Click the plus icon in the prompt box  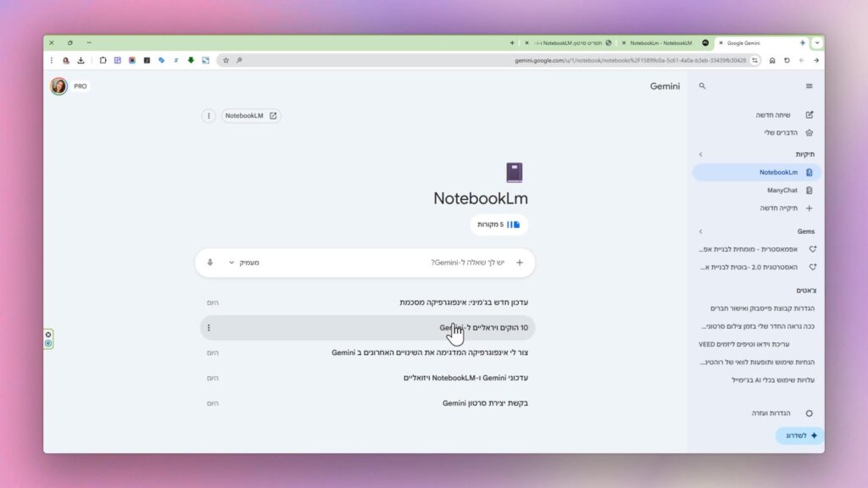point(520,263)
